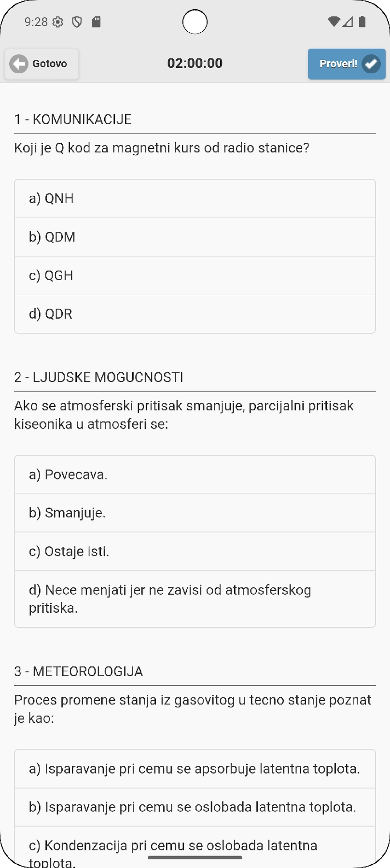This screenshot has width=390, height=868.
Task: Choose answer c) QGH
Action: point(195,276)
